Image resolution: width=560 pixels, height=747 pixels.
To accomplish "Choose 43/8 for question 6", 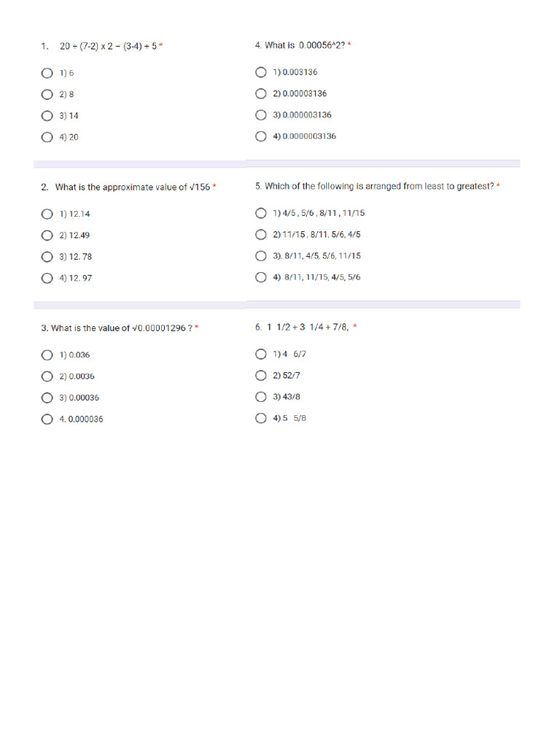I will click(x=261, y=397).
